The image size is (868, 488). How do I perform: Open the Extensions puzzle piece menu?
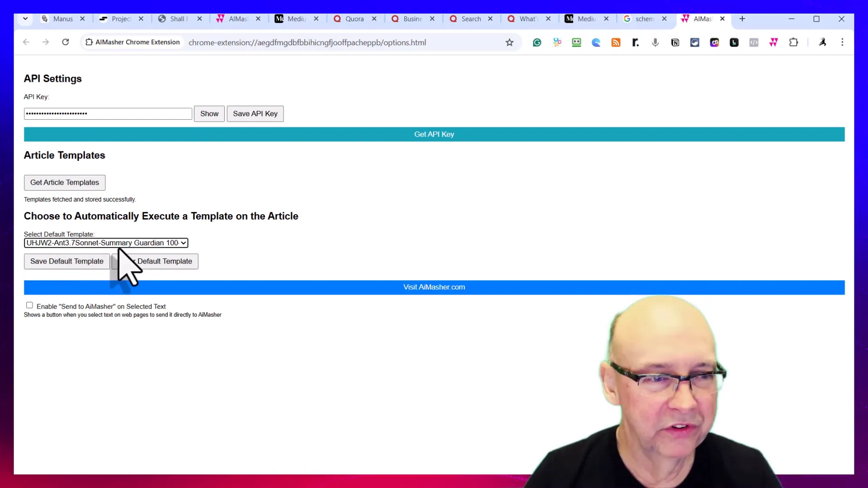tap(793, 42)
